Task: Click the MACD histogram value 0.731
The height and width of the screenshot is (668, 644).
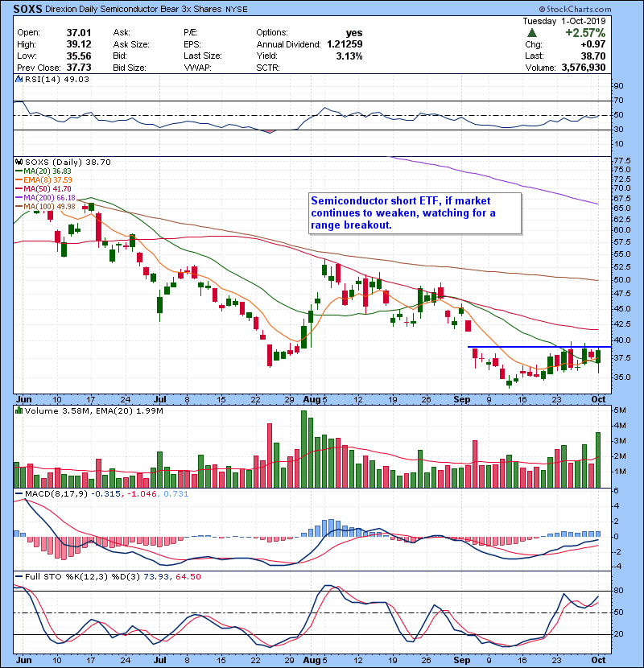Action: coord(175,494)
